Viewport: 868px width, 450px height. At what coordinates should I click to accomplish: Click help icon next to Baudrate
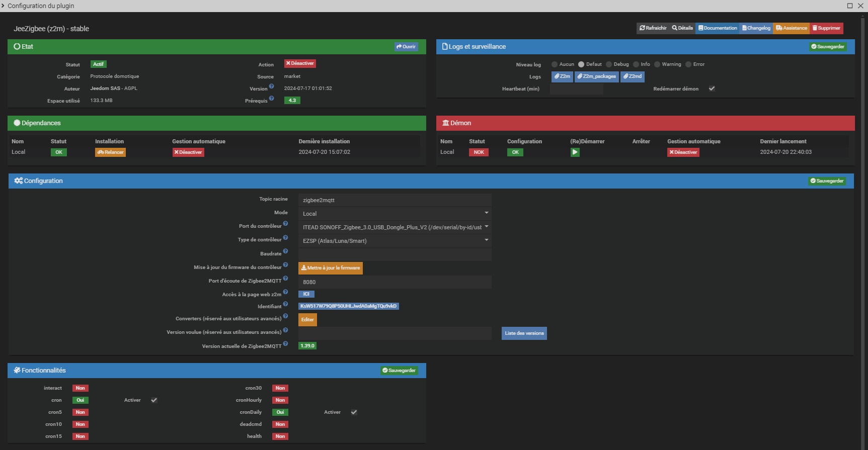click(285, 251)
